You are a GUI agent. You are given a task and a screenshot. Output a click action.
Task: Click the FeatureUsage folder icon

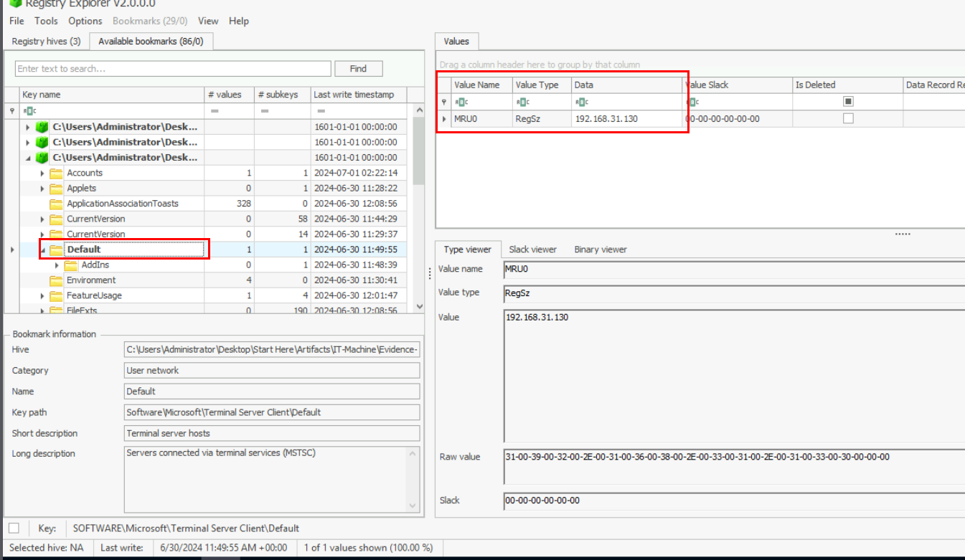tap(56, 295)
